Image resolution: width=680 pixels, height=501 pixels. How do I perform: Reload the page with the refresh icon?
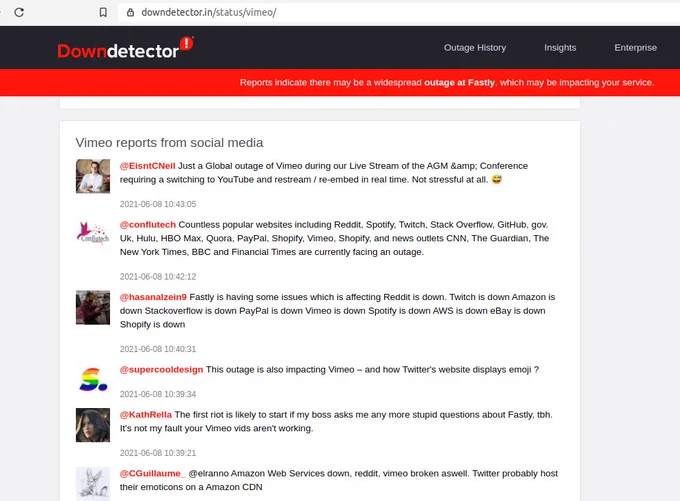tap(19, 12)
